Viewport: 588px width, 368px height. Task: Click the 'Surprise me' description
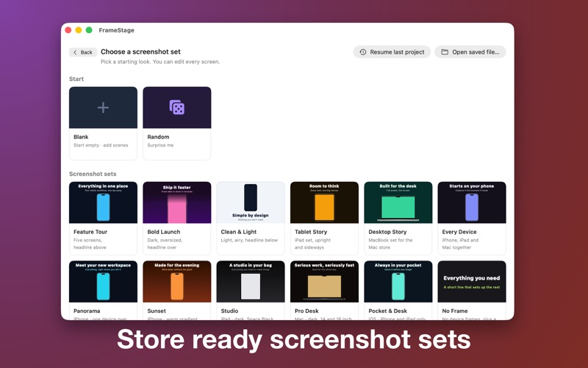click(x=160, y=145)
